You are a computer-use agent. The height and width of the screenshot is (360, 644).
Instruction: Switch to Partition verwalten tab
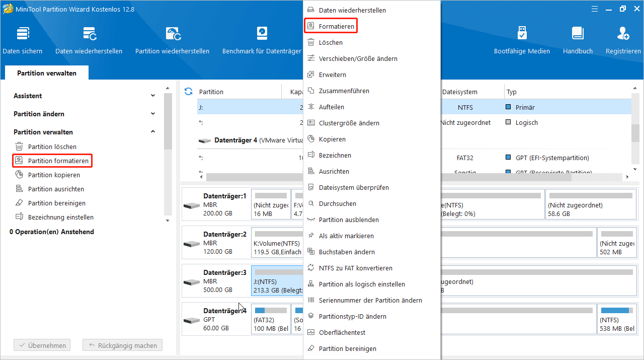pyautogui.click(x=47, y=73)
